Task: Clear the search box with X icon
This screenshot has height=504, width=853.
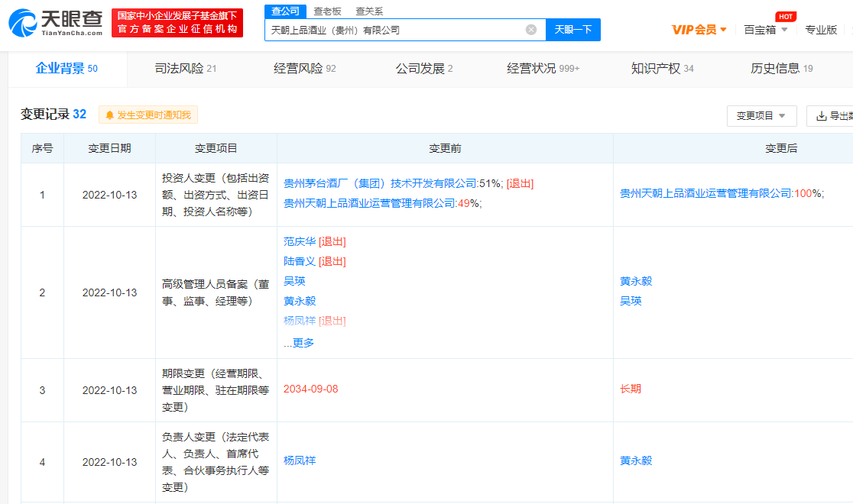Action: (x=531, y=30)
